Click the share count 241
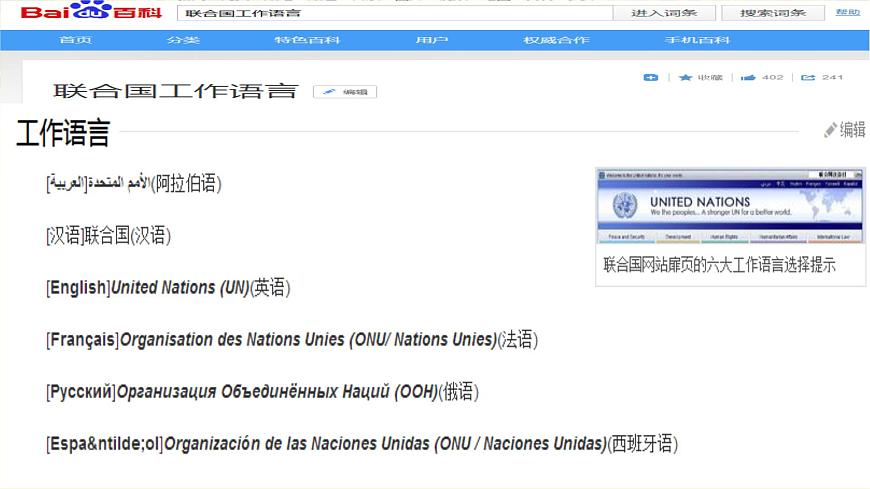Screen dimensions: 870x489 point(832,78)
